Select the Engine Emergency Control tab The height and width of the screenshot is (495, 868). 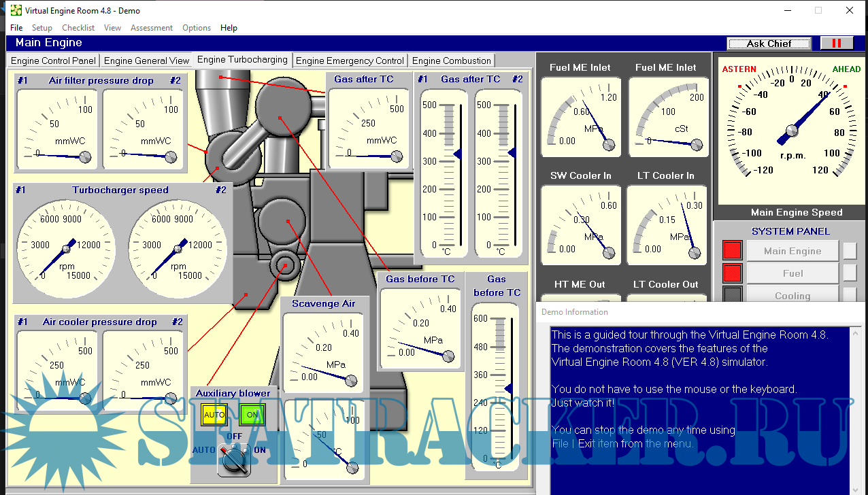click(350, 61)
